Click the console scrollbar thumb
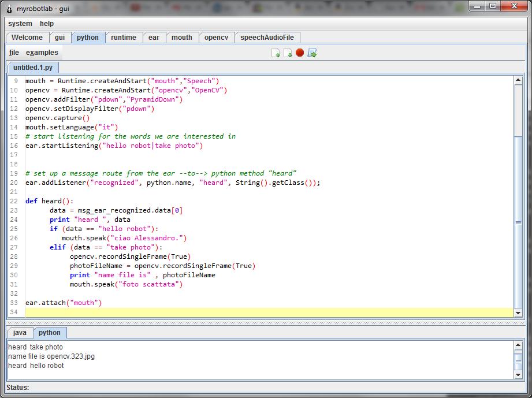The image size is (532, 398). (x=518, y=362)
